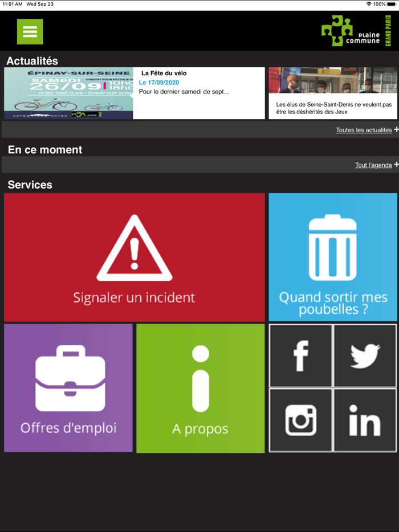
Task: Tap the white trash bin icon
Action: (x=332, y=247)
